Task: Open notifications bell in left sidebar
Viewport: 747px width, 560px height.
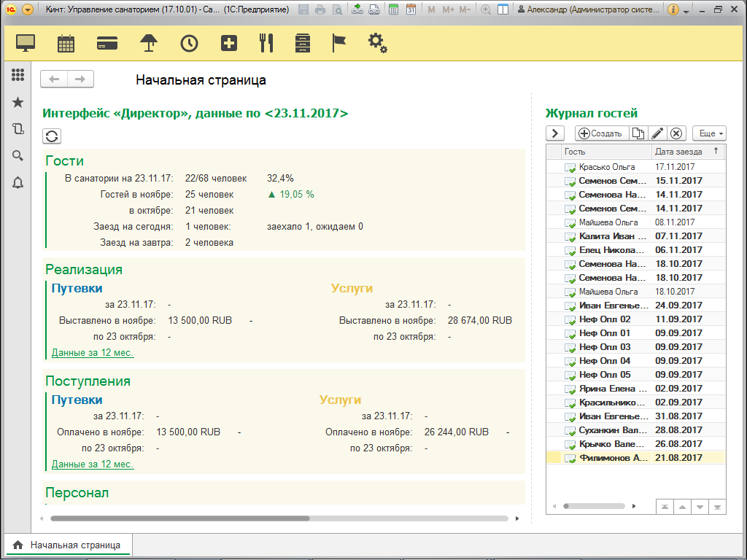Action: pyautogui.click(x=18, y=183)
